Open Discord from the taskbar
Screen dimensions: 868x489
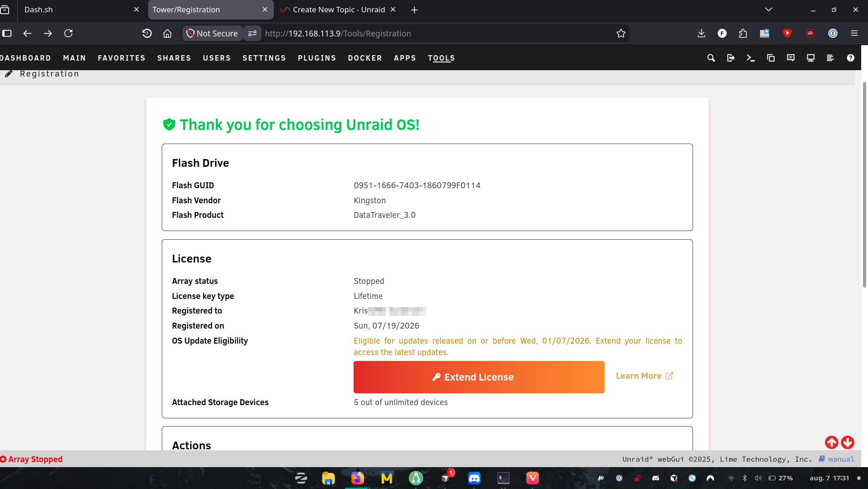(474, 478)
